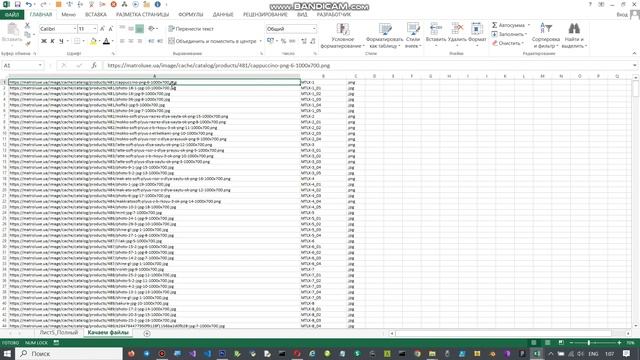Open the Windows Start menu
This screenshot has height=360, width=640.
pyautogui.click(x=7, y=353)
